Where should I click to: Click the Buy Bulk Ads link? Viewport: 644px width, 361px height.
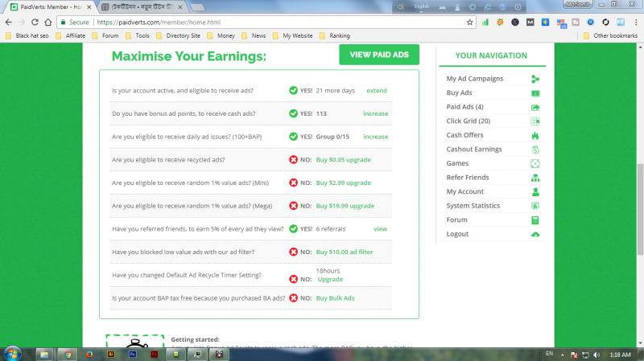335,298
